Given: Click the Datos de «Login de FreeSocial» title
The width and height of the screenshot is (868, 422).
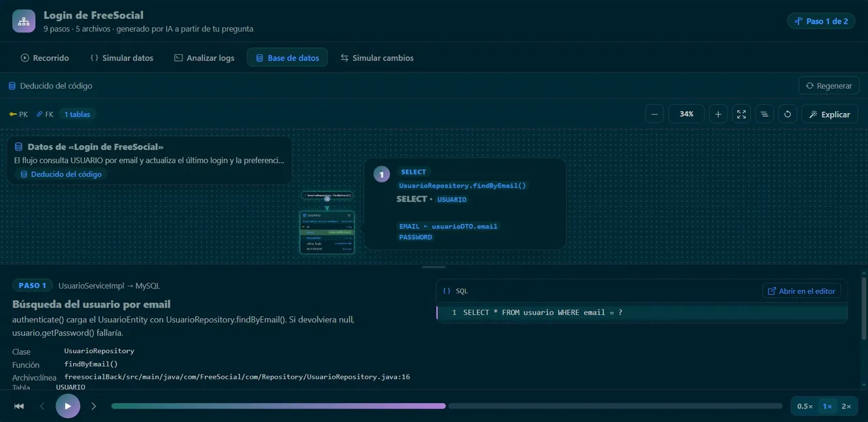Looking at the screenshot, I should pos(95,146).
